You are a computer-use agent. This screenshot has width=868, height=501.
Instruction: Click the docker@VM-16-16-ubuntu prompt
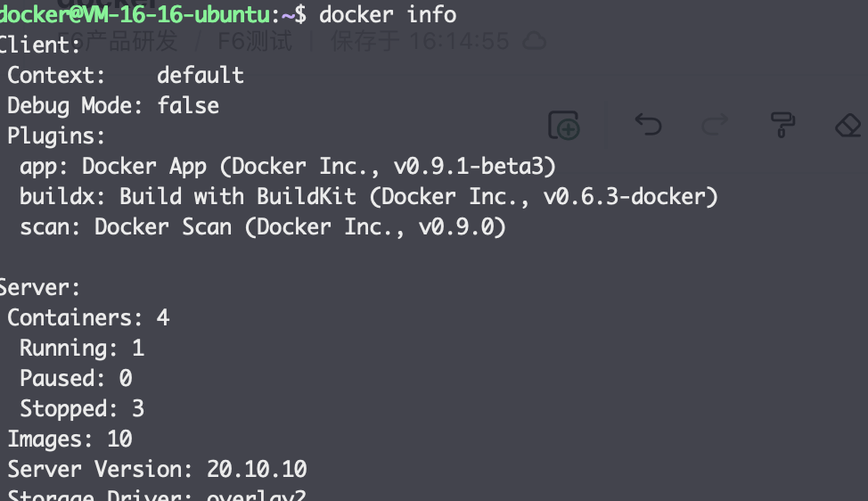[135, 15]
